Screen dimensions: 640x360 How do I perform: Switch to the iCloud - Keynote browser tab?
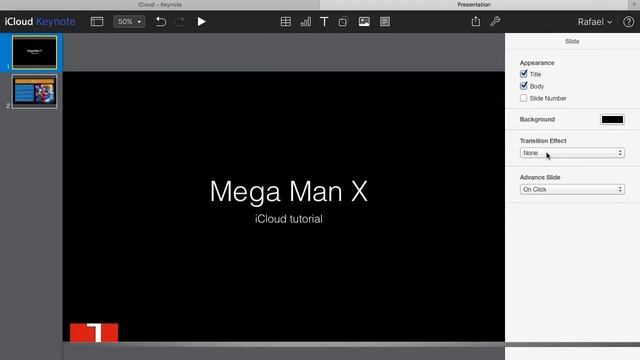click(x=160, y=4)
